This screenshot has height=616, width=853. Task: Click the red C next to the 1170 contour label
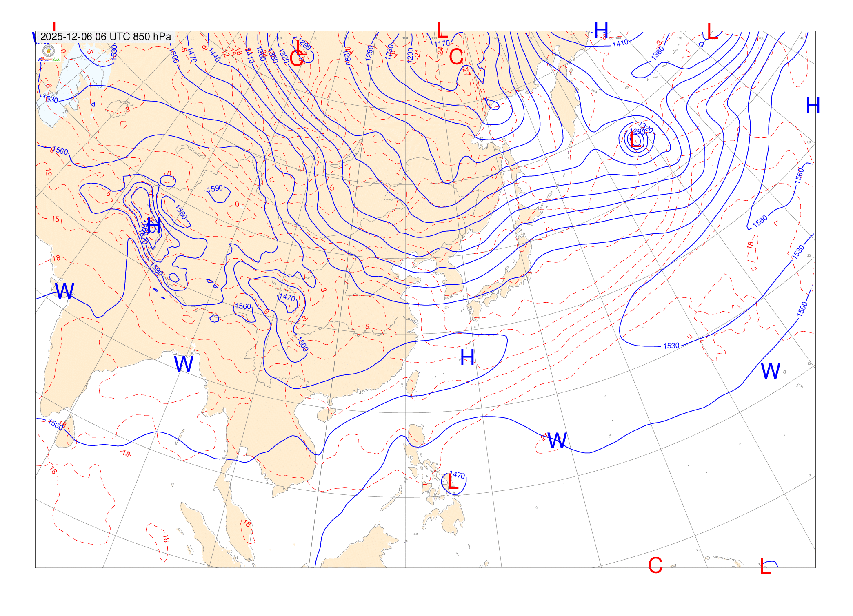tap(456, 57)
